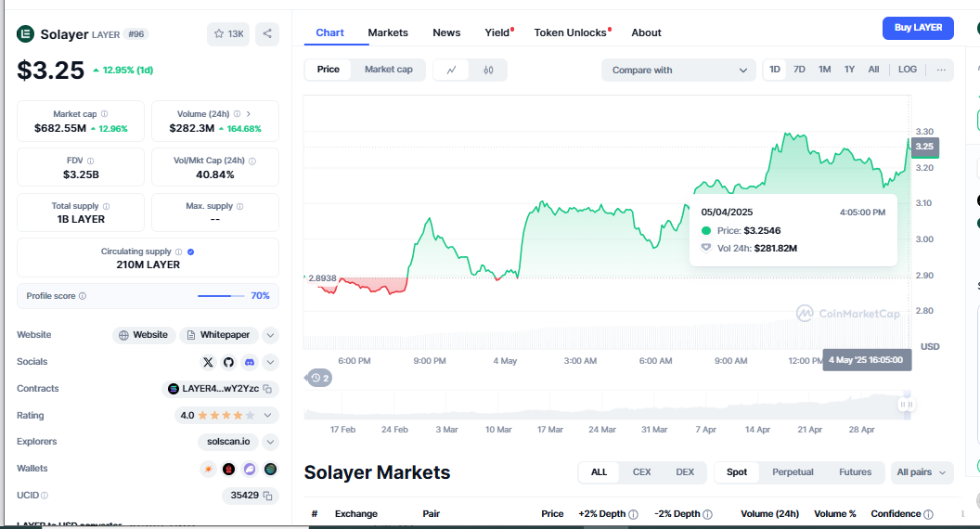Click the +2% Depth info icon

[x=633, y=515]
